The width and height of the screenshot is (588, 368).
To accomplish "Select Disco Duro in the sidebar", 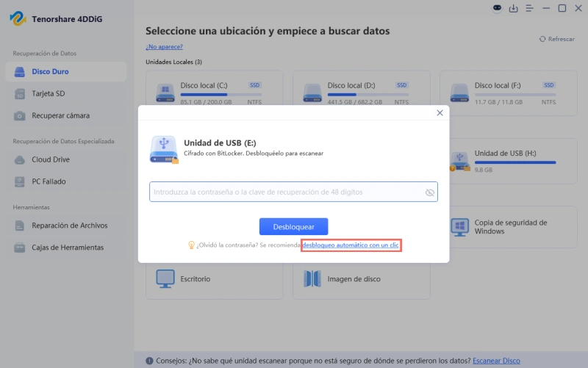I will pyautogui.click(x=65, y=71).
